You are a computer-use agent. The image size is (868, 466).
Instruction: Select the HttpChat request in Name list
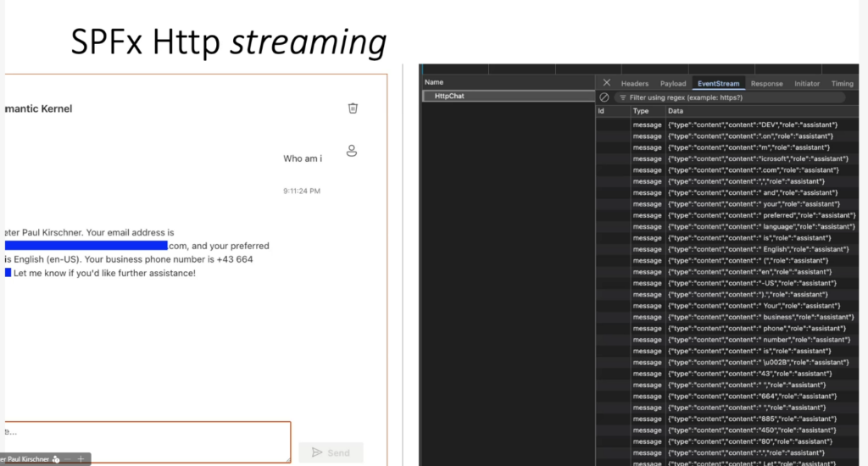click(509, 96)
